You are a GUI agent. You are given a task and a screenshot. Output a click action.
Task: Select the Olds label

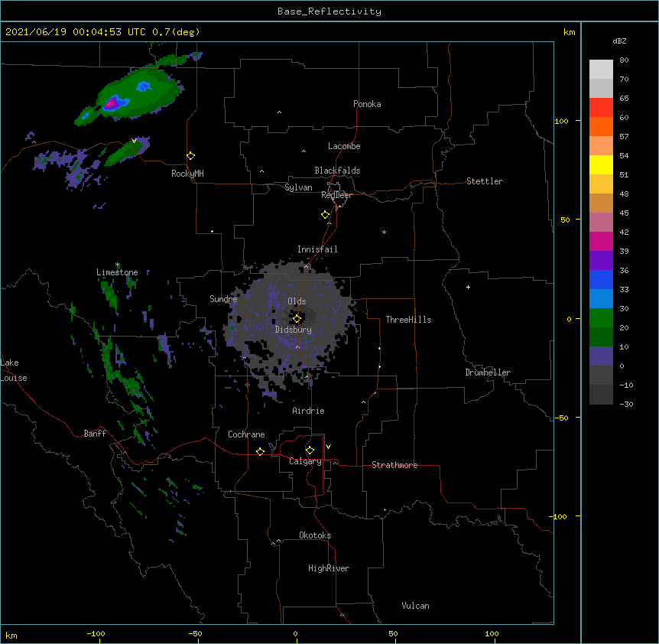(297, 301)
